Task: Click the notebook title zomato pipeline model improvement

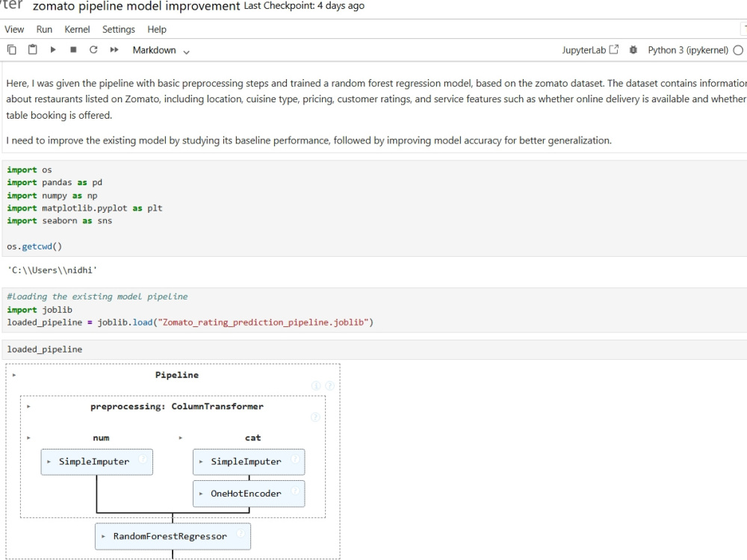Action: point(136,6)
